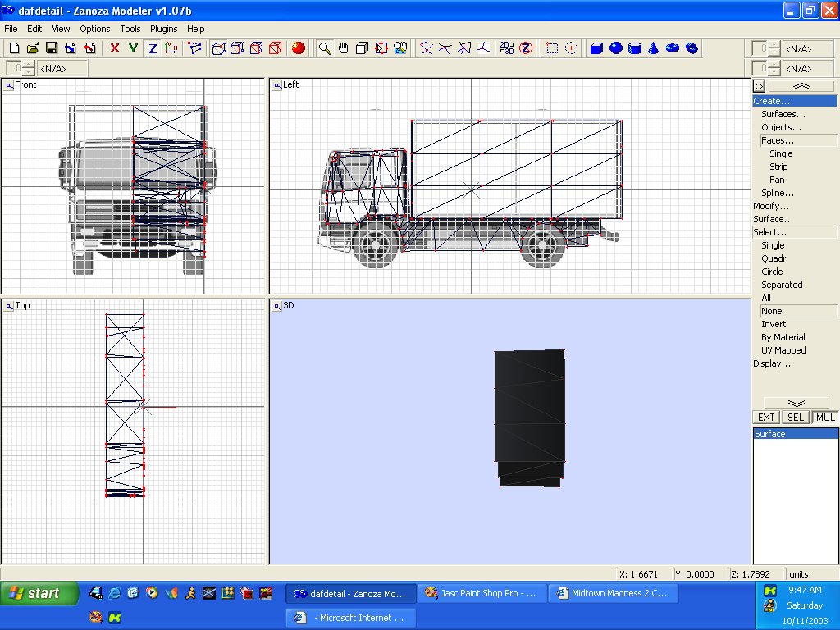Viewport: 840px width, 630px height.
Task: Open the Front viewport dropdown icon
Action: (x=9, y=84)
